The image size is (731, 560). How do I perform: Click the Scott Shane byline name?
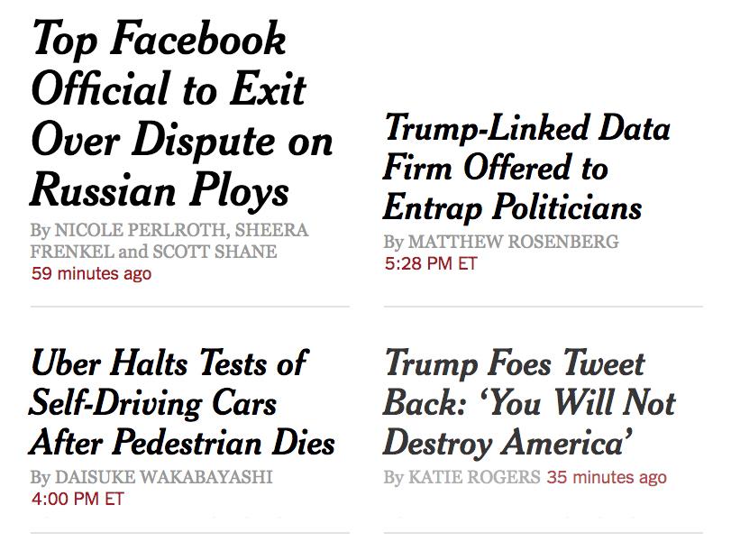[x=215, y=252]
